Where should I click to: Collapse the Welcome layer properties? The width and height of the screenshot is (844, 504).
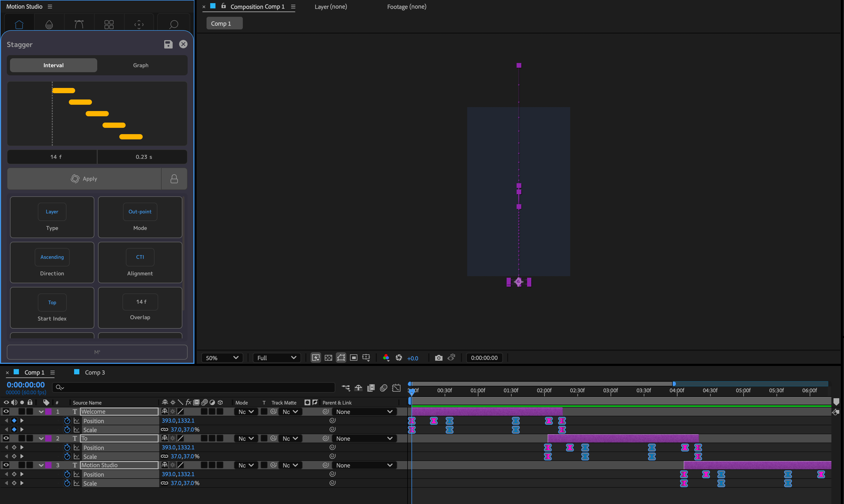pyautogui.click(x=41, y=412)
